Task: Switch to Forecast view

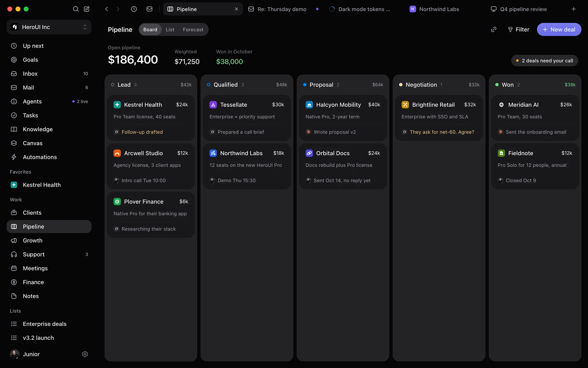Action: pos(193,30)
